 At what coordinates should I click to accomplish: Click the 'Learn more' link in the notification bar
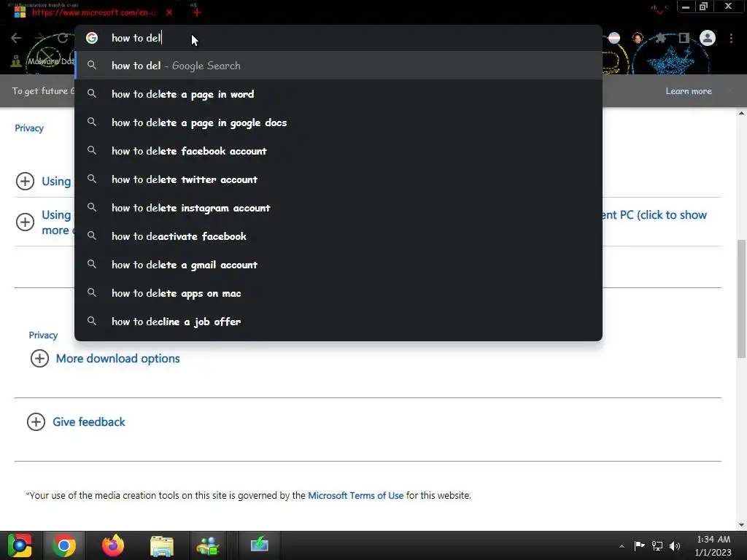[x=689, y=91]
